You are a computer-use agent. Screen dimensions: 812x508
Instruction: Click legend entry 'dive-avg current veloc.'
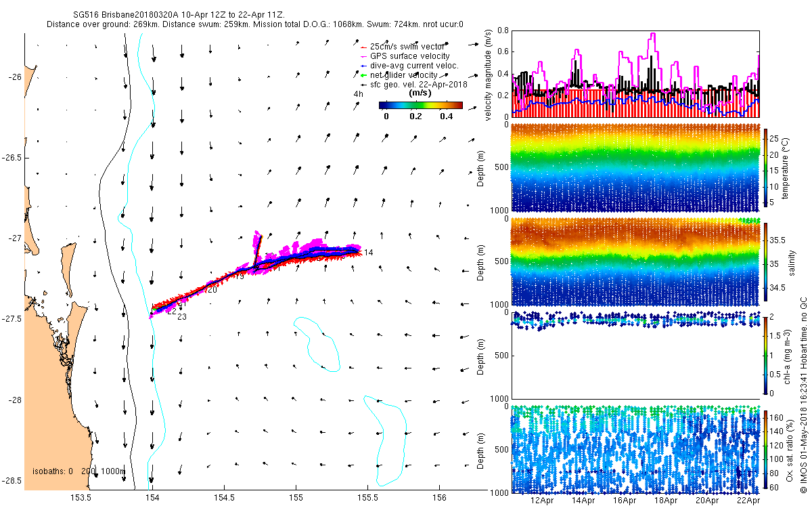click(415, 65)
